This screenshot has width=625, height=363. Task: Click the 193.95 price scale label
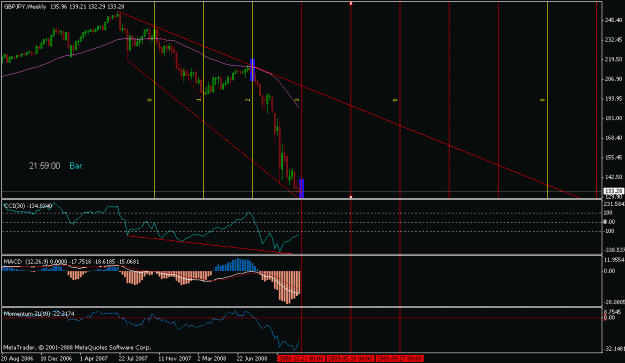(613, 98)
